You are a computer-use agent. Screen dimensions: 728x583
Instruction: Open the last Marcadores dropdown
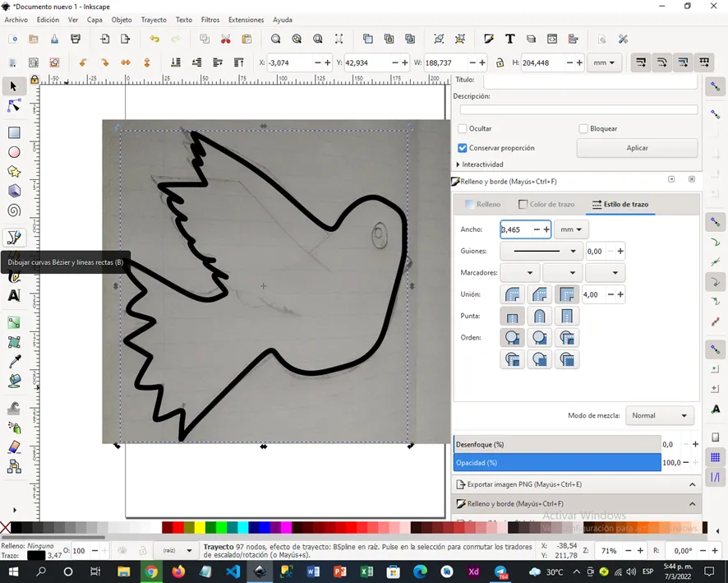click(x=605, y=273)
